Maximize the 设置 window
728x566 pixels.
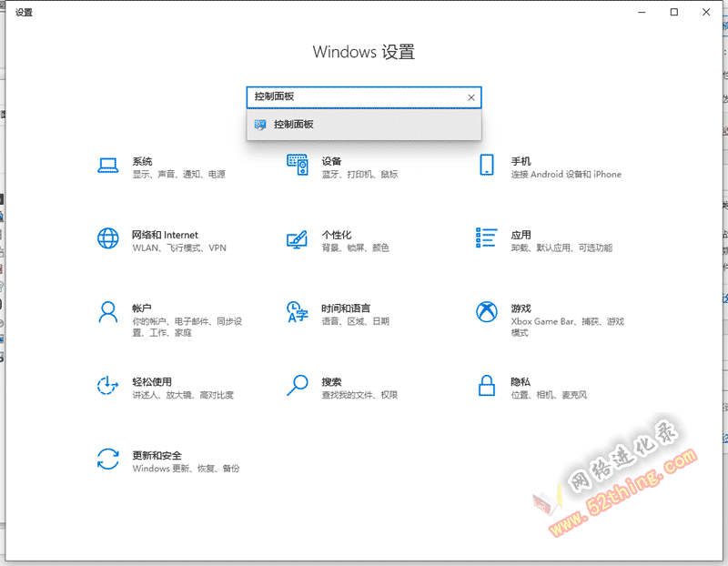(x=674, y=12)
